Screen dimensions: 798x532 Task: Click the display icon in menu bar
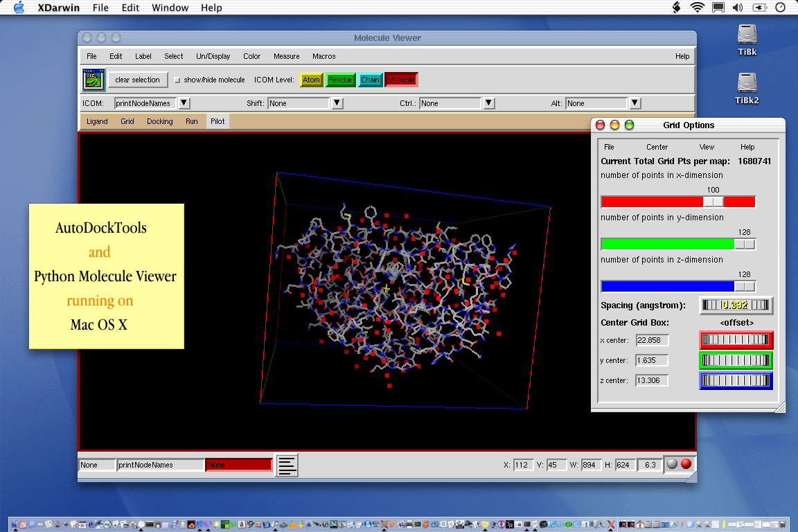coord(718,8)
